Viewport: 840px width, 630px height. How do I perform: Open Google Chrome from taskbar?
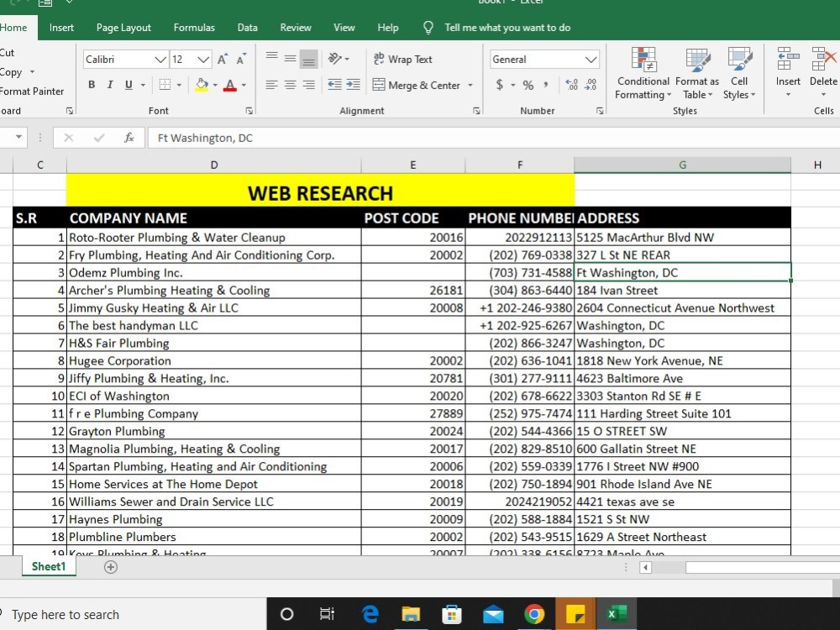(x=534, y=614)
